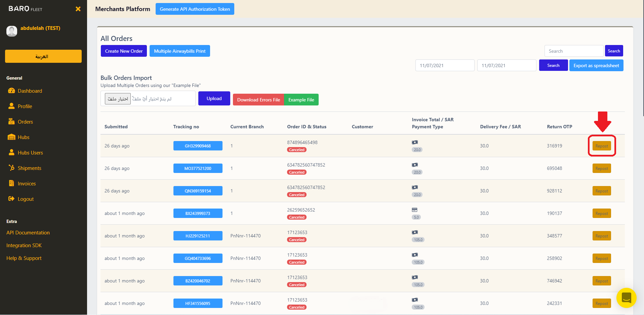Click the Orders boxes icon
The height and width of the screenshot is (315, 644).
(x=11, y=122)
